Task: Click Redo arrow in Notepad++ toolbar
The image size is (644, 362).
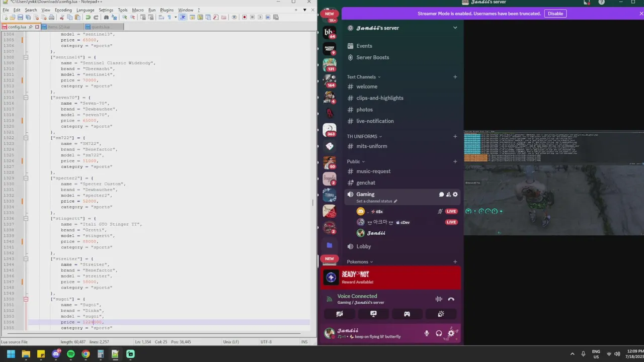Action: coord(96,17)
